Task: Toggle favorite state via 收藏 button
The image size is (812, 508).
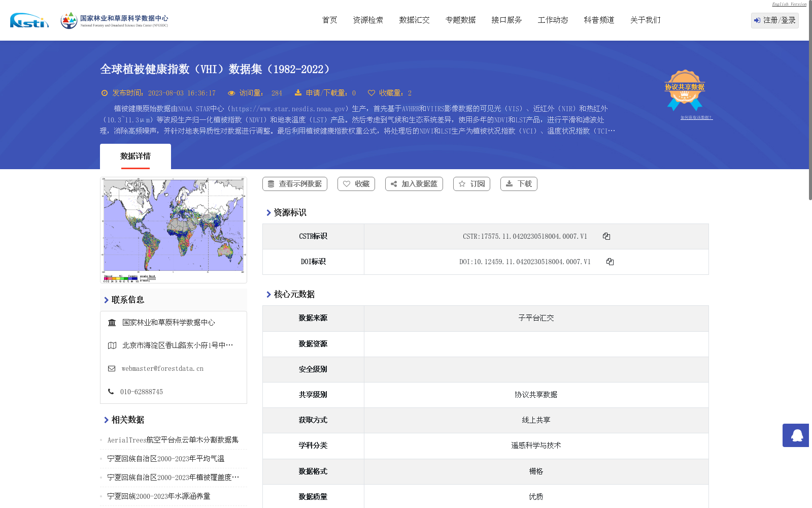Action: coord(356,184)
